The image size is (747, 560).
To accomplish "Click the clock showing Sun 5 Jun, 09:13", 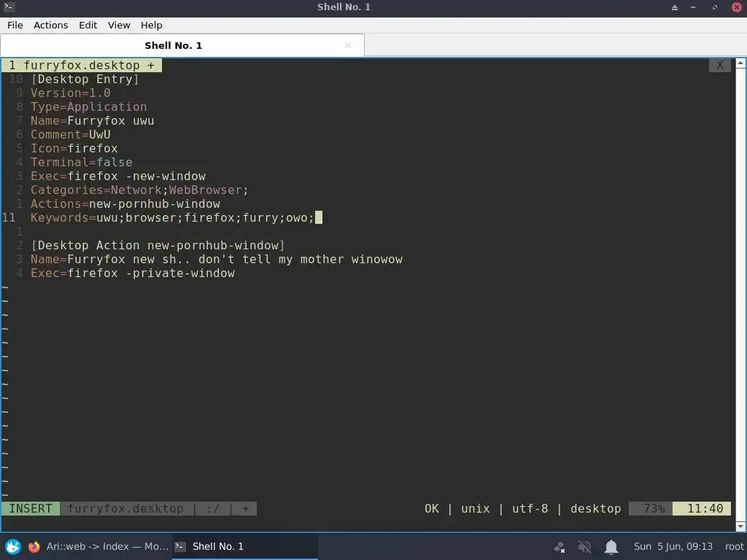I will pos(673,546).
